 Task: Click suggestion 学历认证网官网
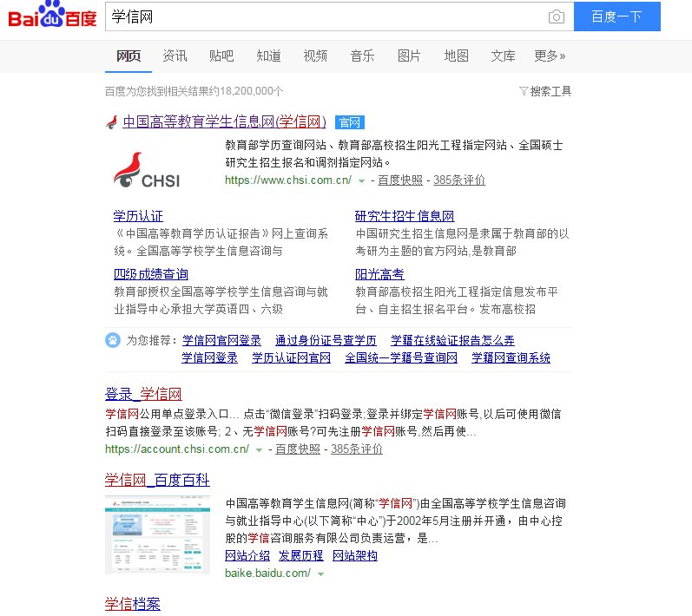(x=291, y=357)
